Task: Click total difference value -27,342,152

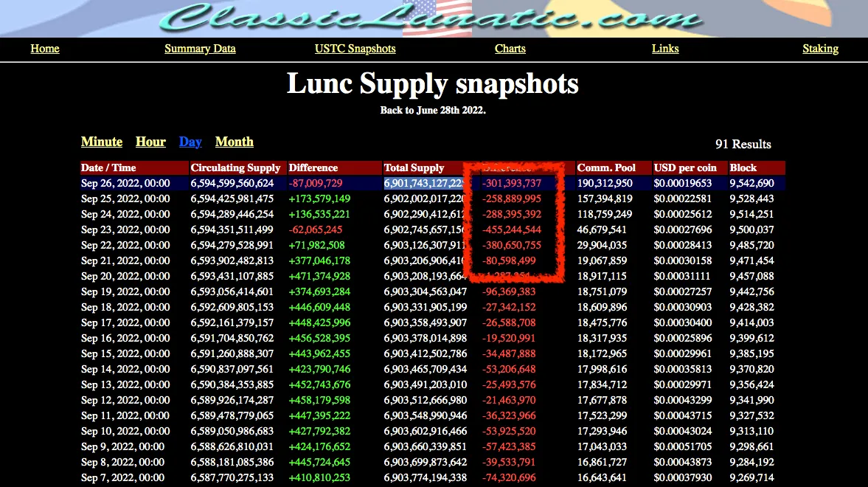Action: tap(509, 308)
